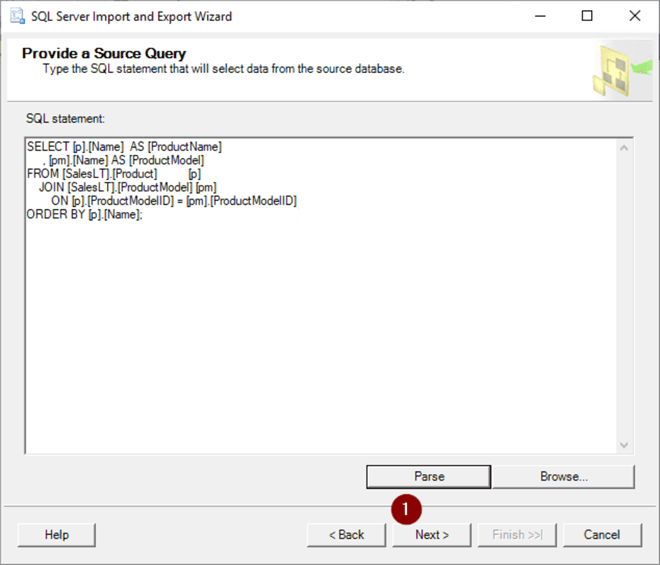Click the wizard icon in the title bar

tap(17, 16)
